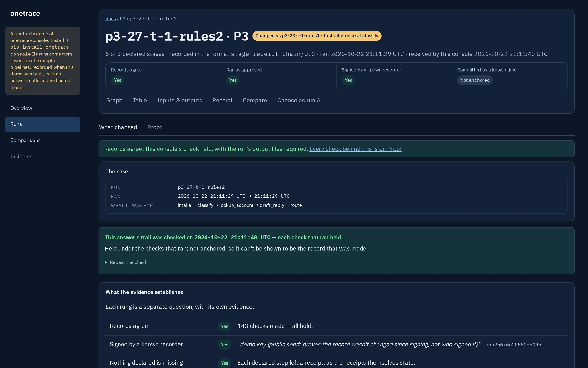Click the intake → classify pipeline text

tap(240, 205)
